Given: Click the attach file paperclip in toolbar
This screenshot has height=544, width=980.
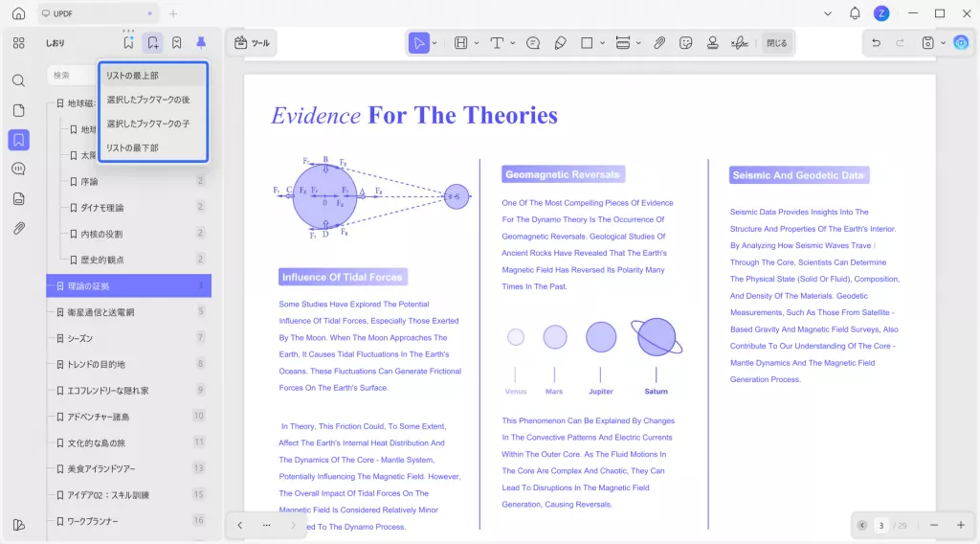Looking at the screenshot, I should click(x=659, y=43).
